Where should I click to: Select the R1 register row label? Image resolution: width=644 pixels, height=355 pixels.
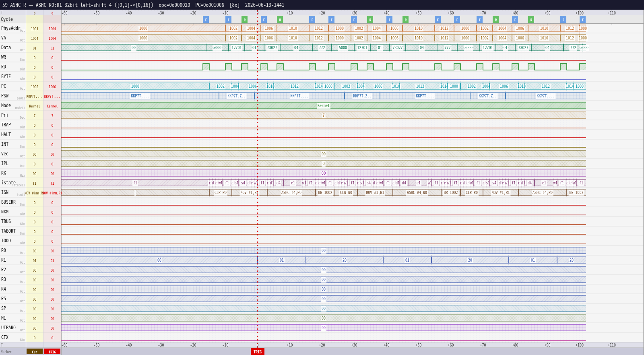coord(4,260)
